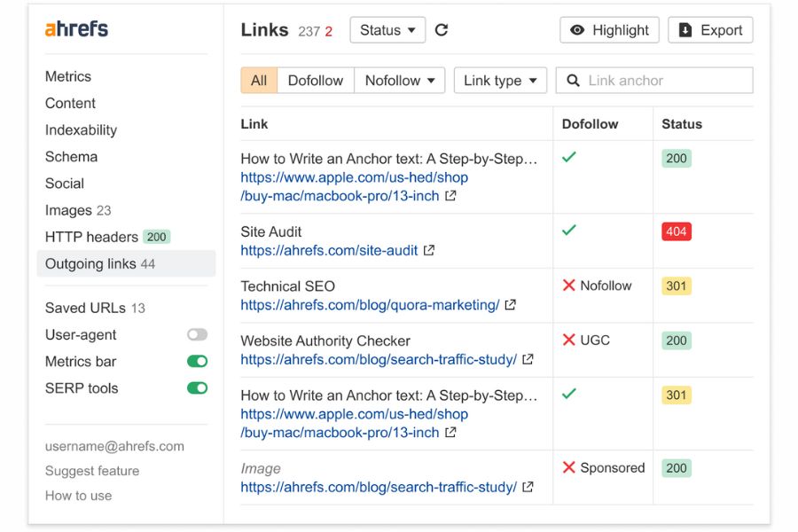Click the Suggest feature link

pyautogui.click(x=92, y=471)
